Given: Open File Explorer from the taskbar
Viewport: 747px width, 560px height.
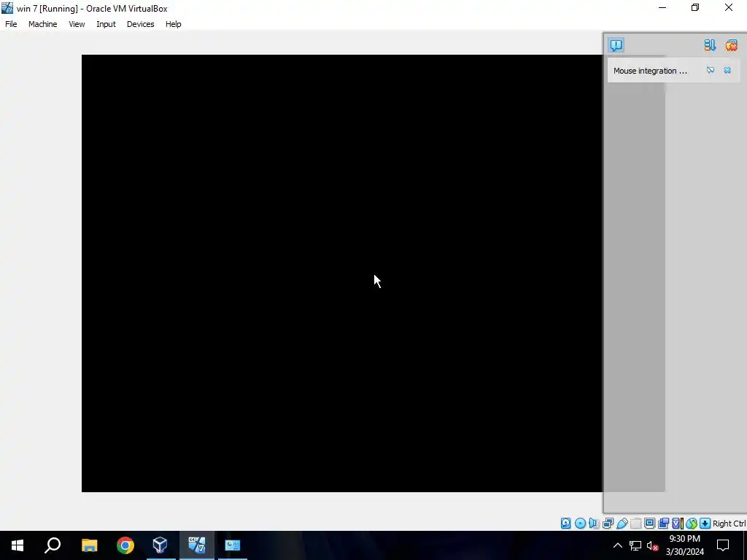Looking at the screenshot, I should 89,545.
